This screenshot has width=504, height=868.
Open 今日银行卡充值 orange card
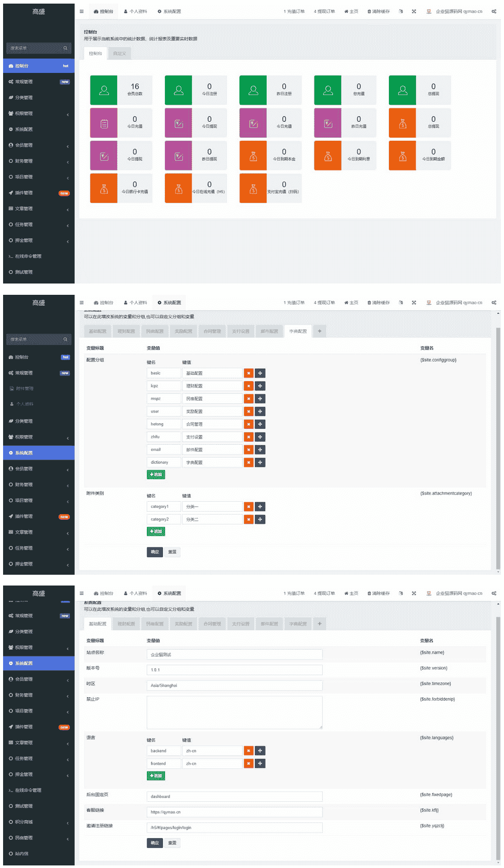[121, 188]
